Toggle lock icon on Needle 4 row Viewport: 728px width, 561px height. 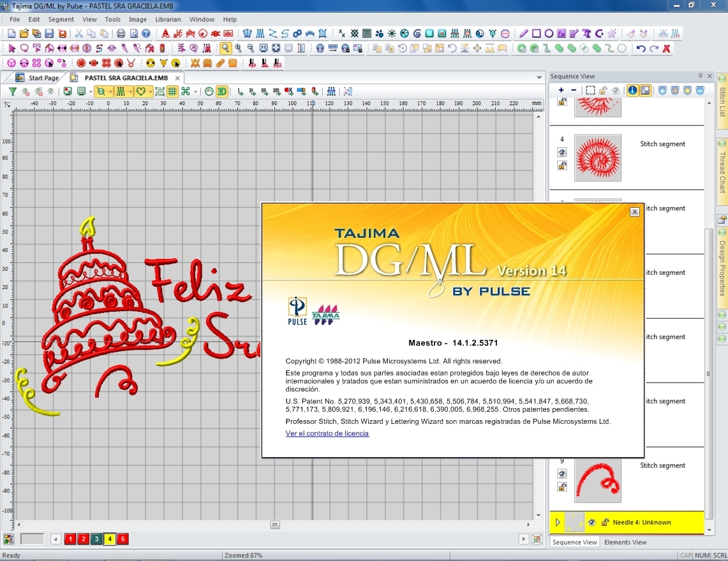coord(605,523)
